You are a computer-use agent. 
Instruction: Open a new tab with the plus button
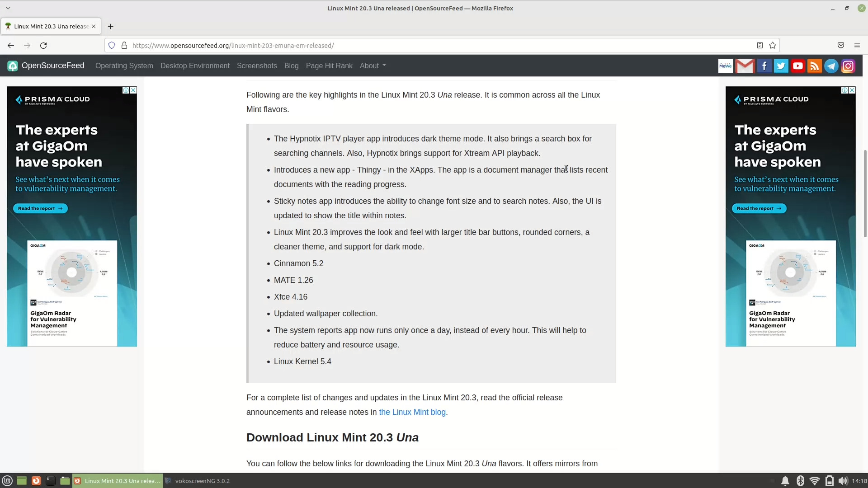110,26
